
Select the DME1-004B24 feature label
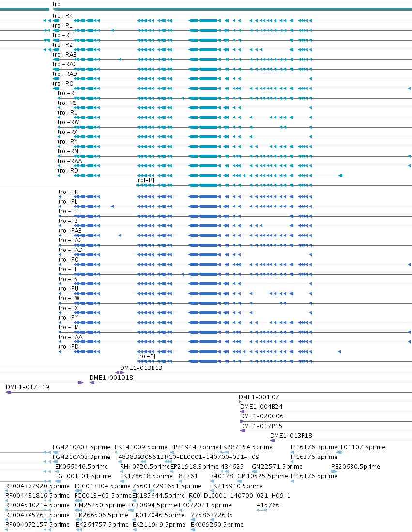[x=261, y=406]
